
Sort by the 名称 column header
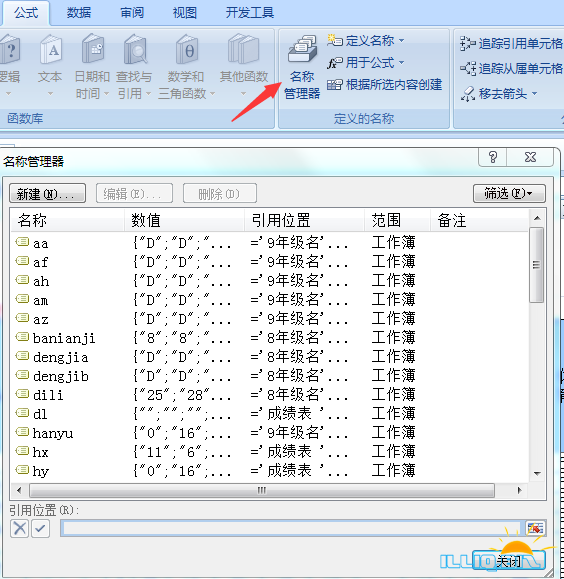68,220
